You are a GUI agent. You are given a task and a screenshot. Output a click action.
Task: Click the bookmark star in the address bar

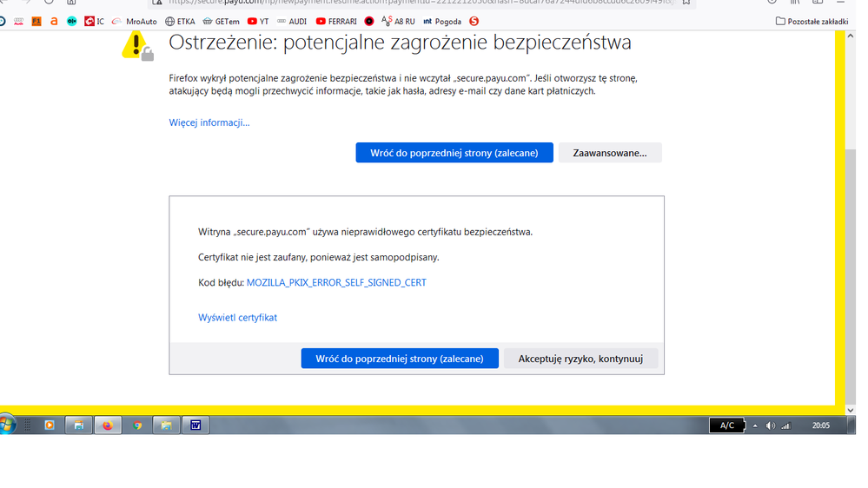pyautogui.click(x=686, y=3)
